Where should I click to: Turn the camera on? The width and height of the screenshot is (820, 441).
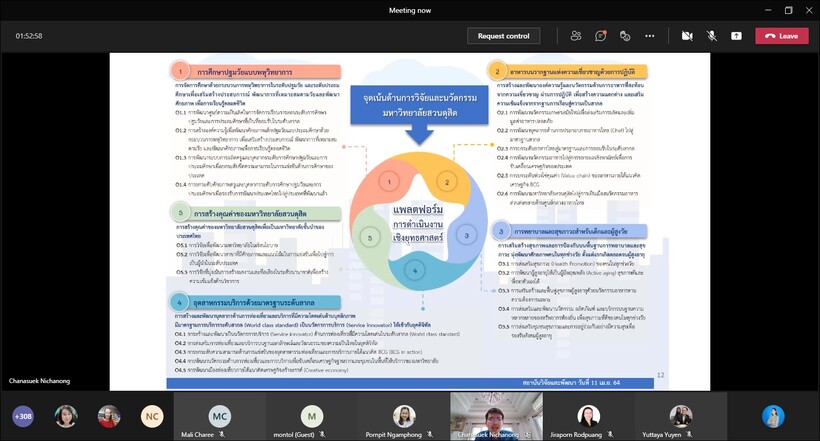point(687,36)
